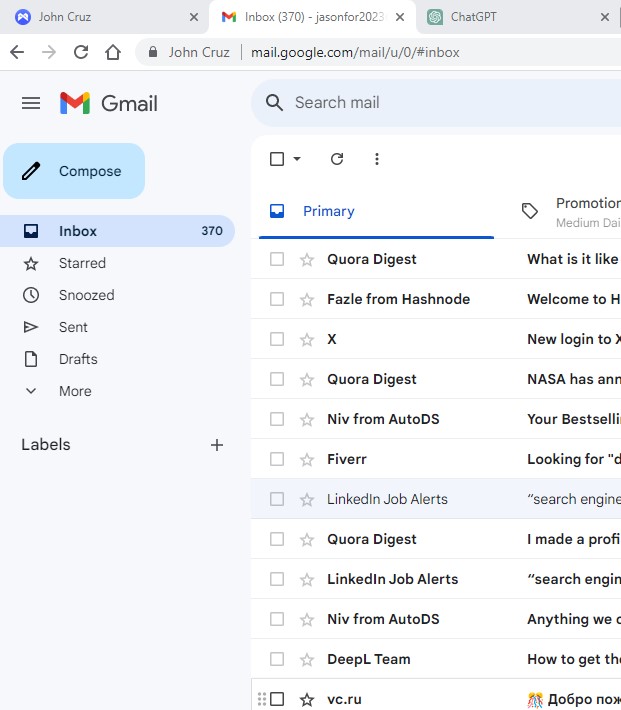
Task: Star the X email
Action: (x=307, y=340)
